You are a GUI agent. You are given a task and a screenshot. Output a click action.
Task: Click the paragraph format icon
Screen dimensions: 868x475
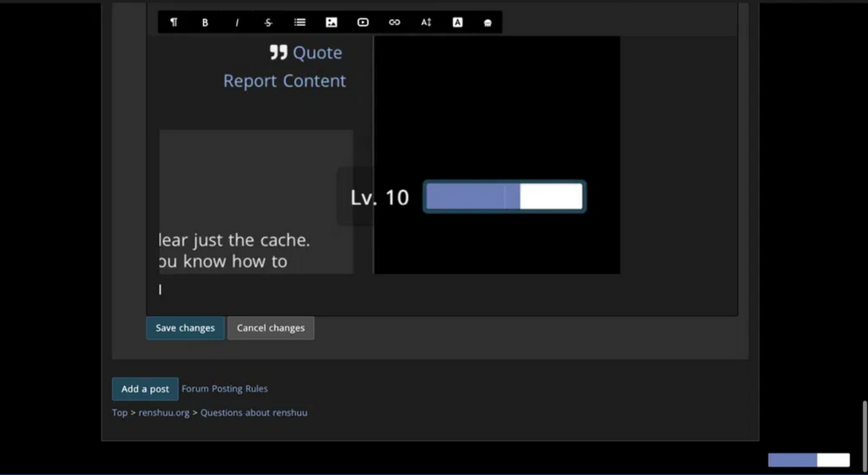pyautogui.click(x=174, y=23)
